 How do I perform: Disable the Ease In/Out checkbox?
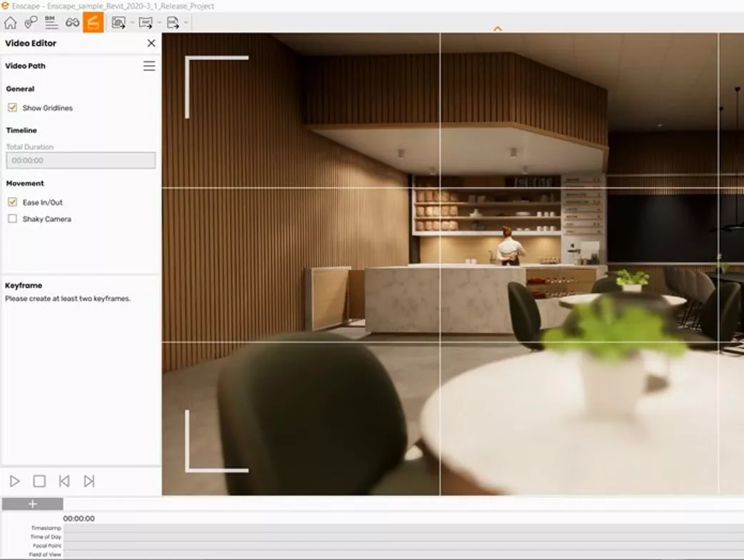pyautogui.click(x=12, y=202)
